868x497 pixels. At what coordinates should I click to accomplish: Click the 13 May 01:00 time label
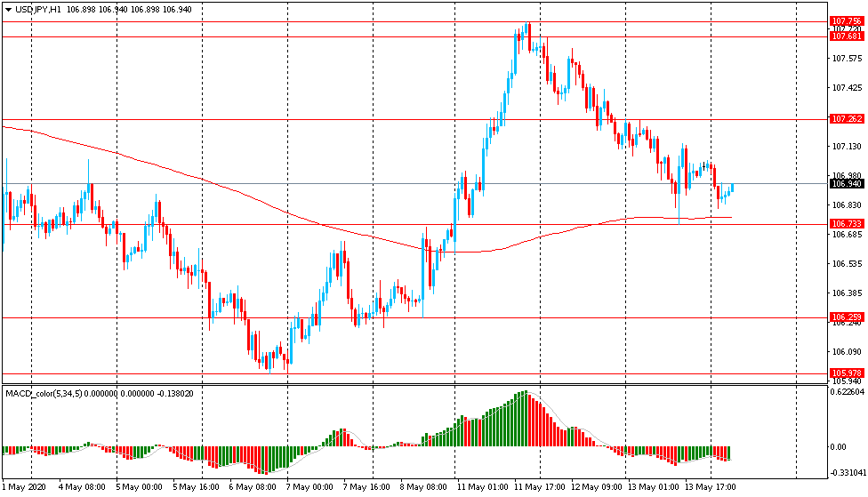[653, 487]
